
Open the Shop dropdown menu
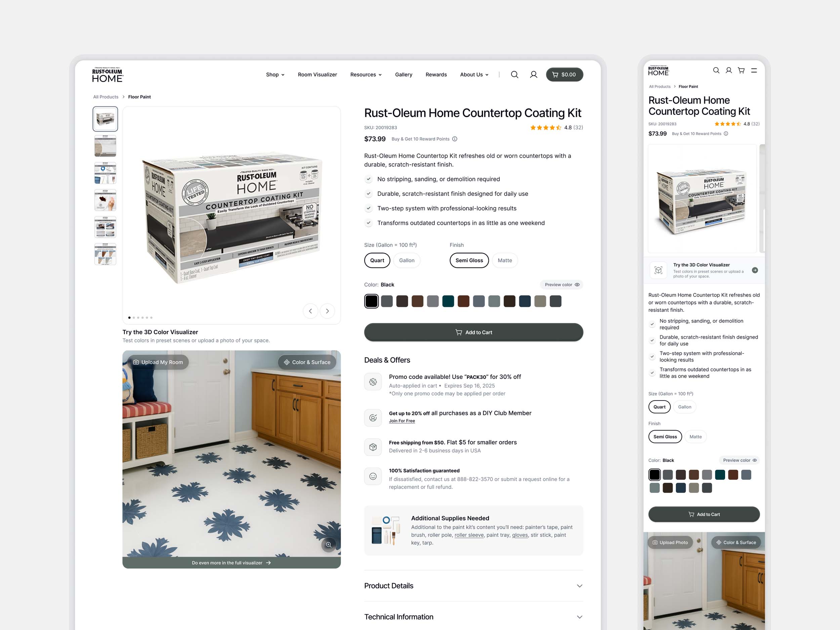(275, 75)
